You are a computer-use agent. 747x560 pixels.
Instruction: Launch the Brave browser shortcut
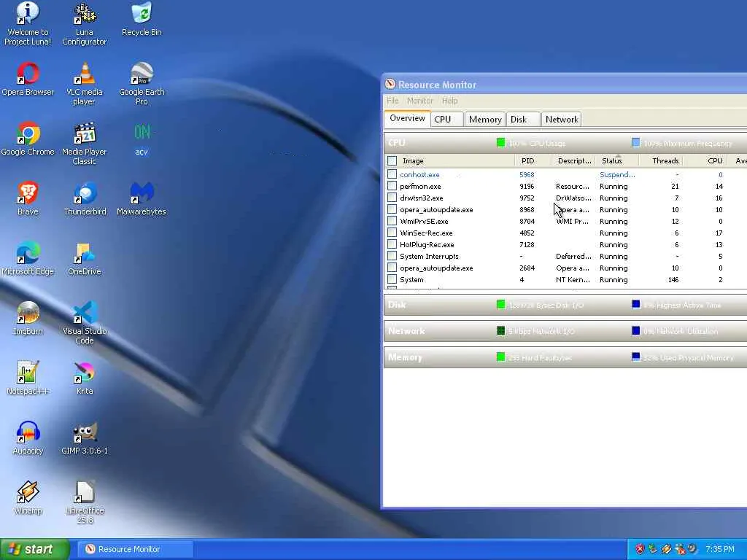pos(28,199)
